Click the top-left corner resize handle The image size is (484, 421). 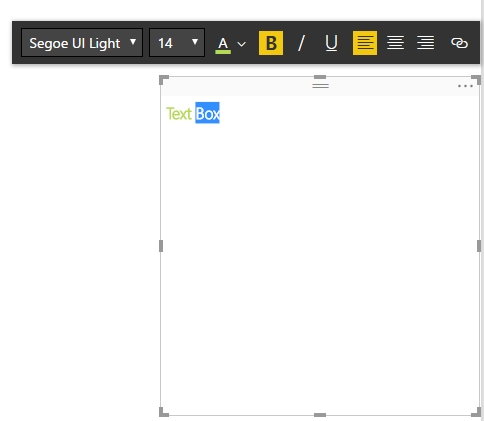pos(164,80)
